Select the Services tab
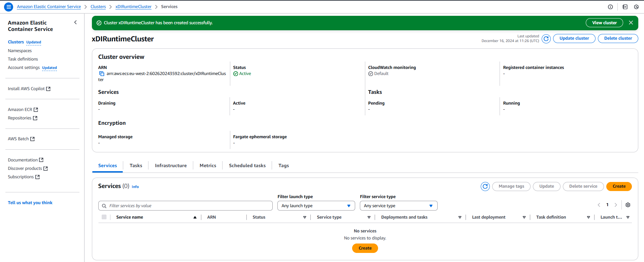This screenshot has width=644, height=262. click(x=107, y=165)
